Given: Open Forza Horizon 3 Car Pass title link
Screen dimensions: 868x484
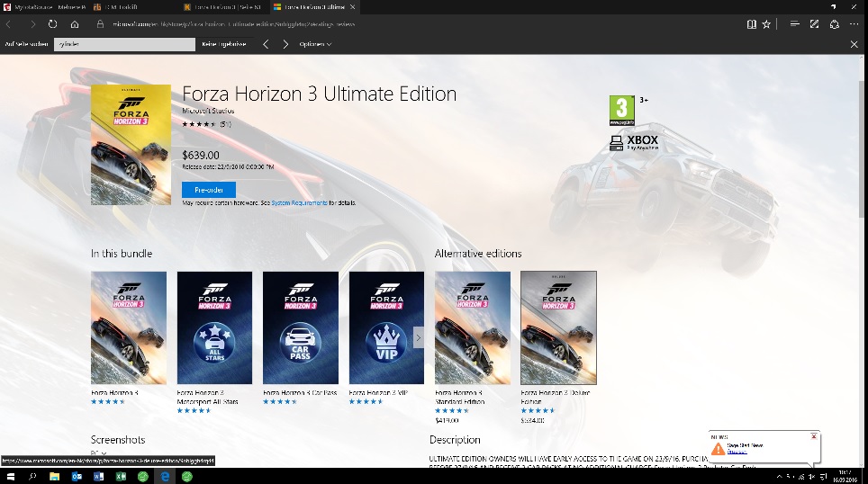Looking at the screenshot, I should [300, 393].
